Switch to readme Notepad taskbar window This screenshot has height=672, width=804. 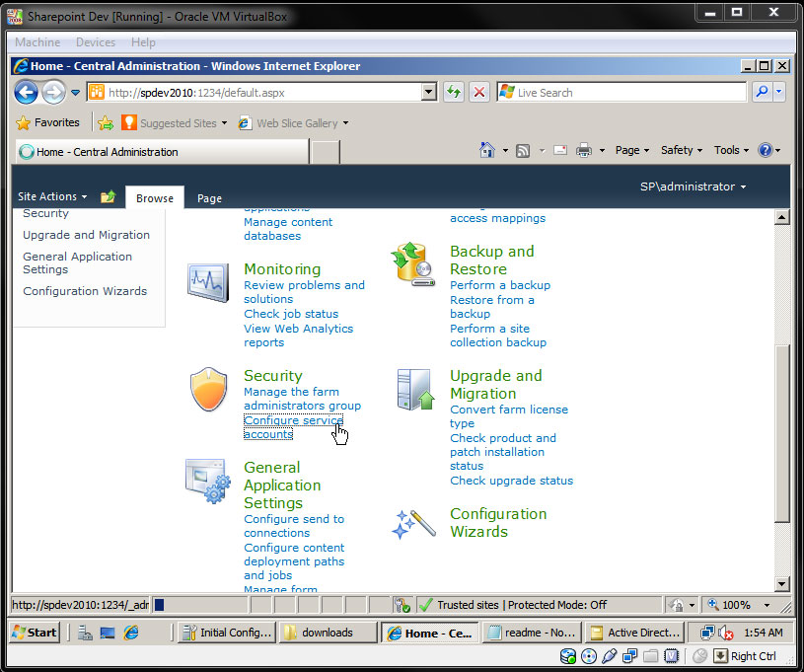532,633
